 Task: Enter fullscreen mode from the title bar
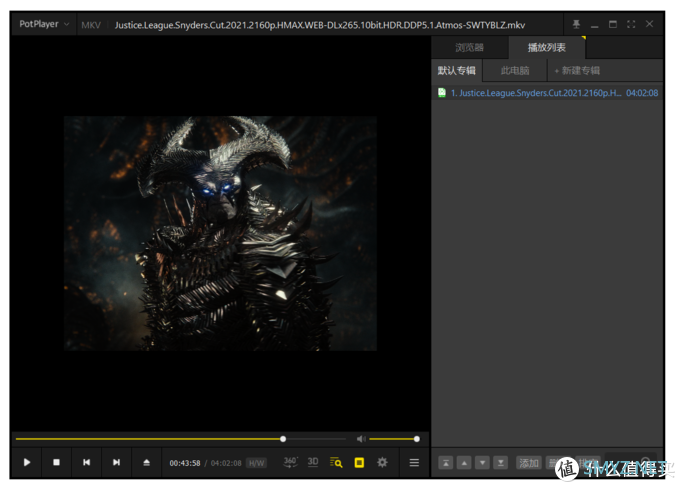point(631,24)
